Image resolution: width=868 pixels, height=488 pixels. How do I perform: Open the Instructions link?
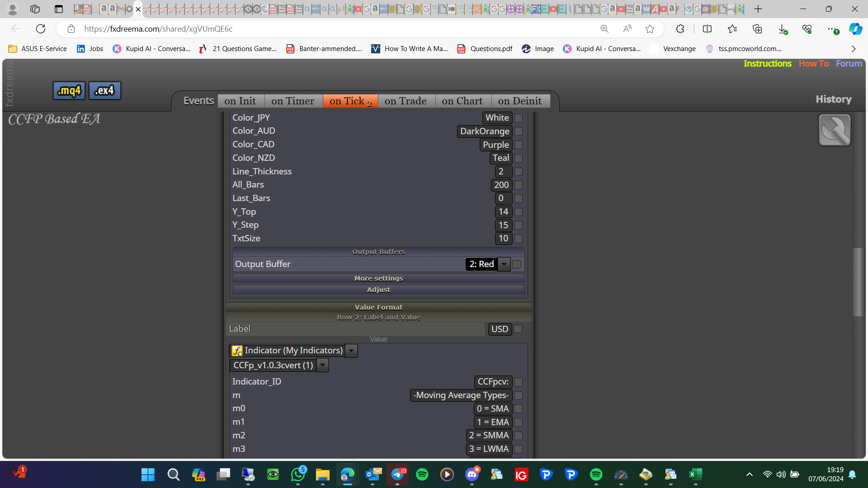click(x=767, y=64)
